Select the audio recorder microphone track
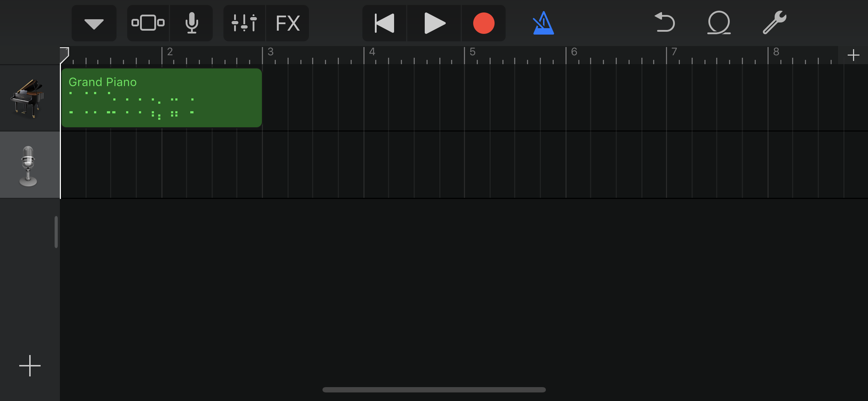 (29, 165)
